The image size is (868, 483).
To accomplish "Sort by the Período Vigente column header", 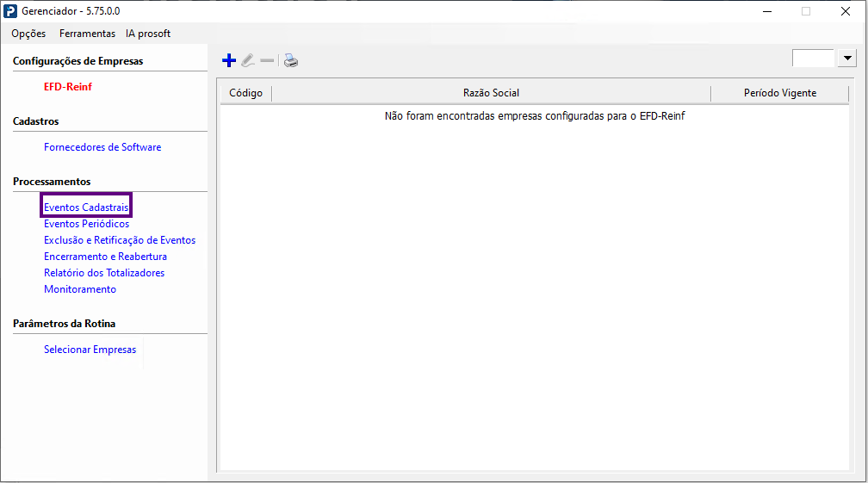I will [x=780, y=93].
